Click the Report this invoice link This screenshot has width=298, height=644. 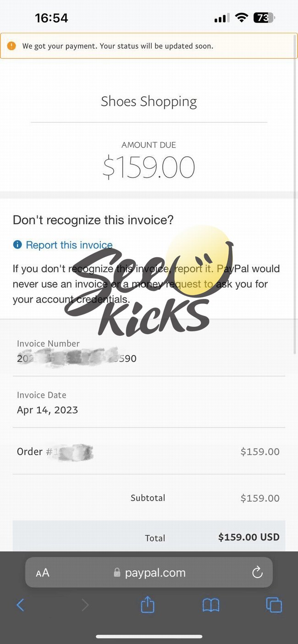point(69,245)
